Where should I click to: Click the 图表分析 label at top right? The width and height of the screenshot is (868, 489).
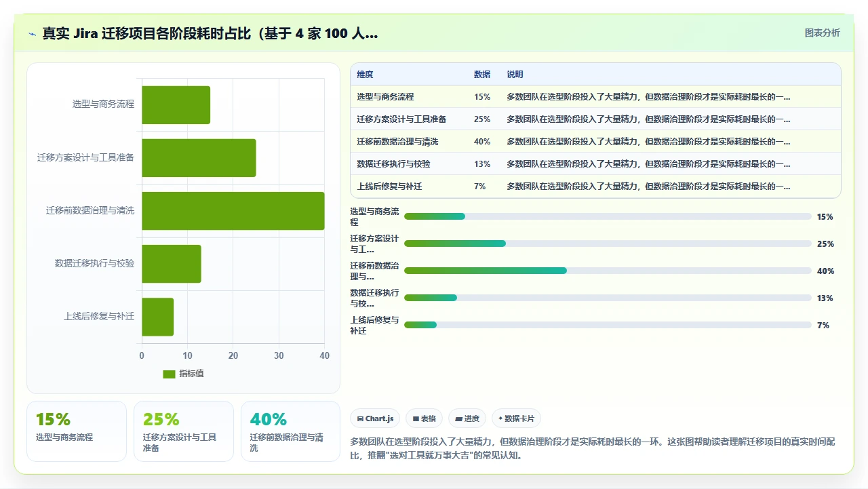coord(822,33)
